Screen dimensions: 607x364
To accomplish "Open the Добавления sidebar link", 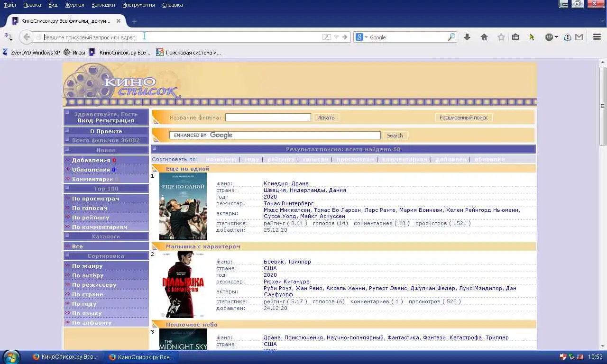I will pyautogui.click(x=91, y=160).
